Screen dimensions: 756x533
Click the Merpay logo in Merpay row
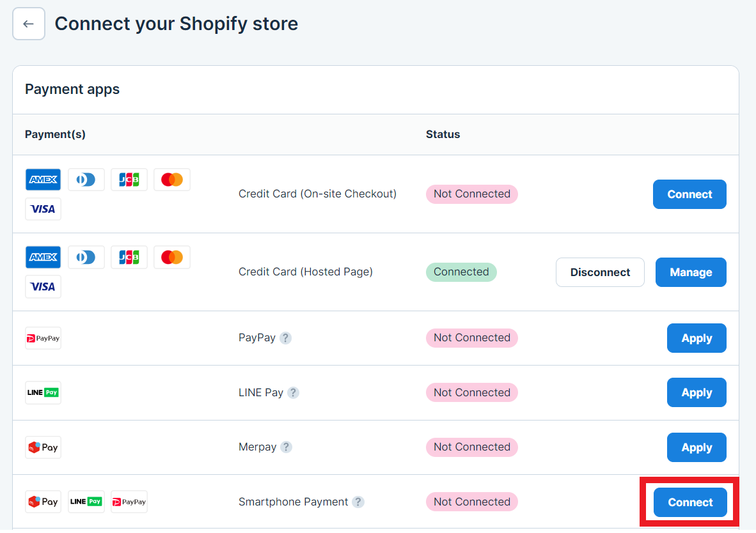point(43,447)
